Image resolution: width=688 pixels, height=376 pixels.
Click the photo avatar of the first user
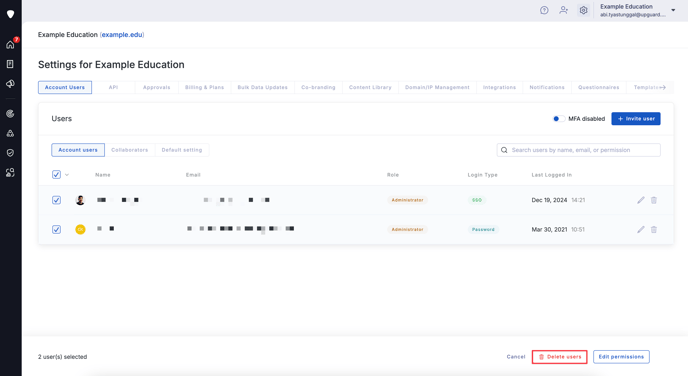[80, 200]
